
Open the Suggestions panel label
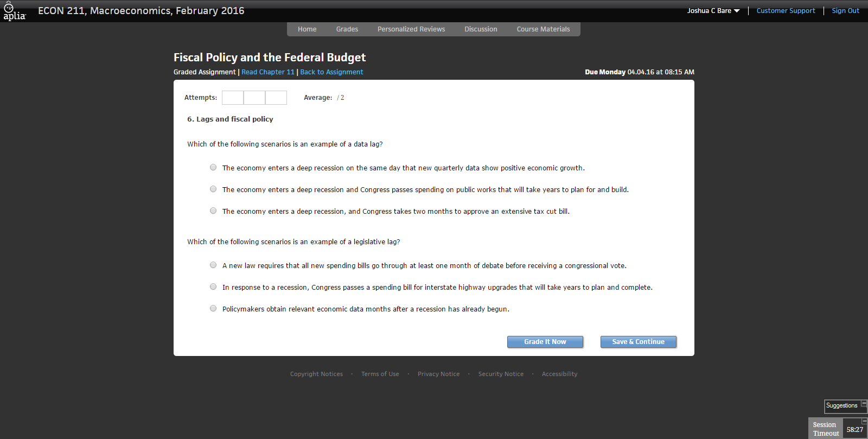point(841,405)
